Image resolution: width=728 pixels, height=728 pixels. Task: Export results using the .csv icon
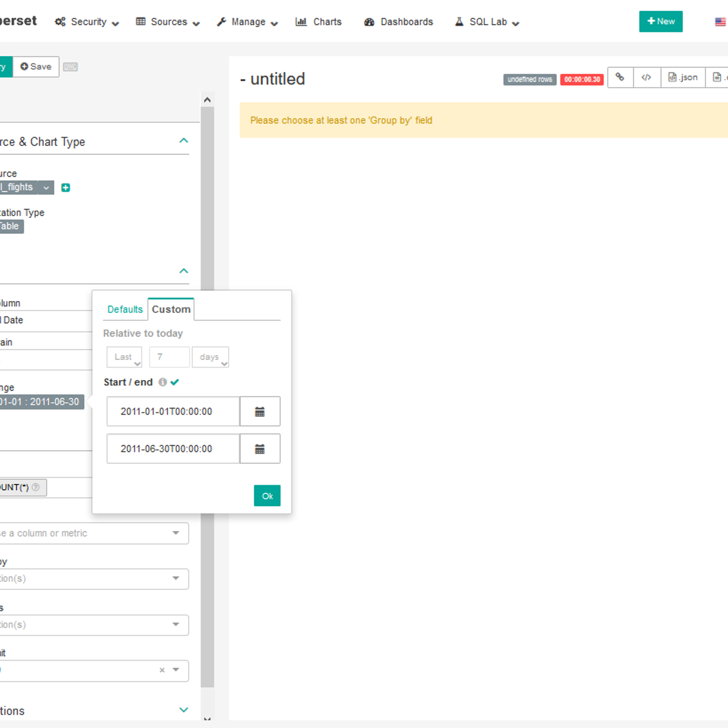tap(719, 77)
